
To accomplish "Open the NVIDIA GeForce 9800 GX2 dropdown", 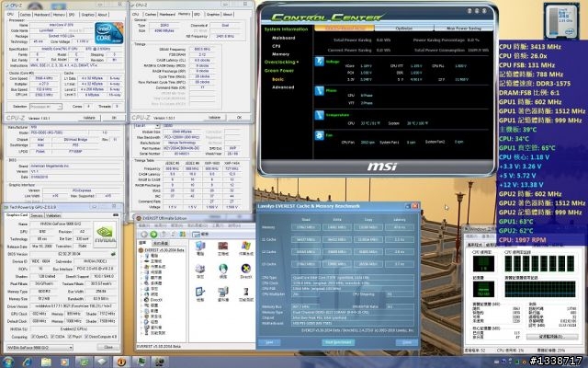I will pos(40,348).
